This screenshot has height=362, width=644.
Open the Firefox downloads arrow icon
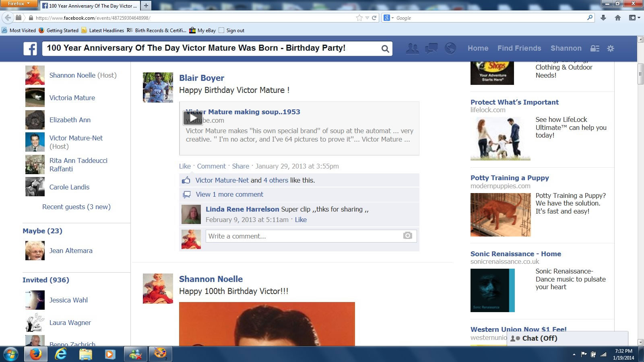603,18
